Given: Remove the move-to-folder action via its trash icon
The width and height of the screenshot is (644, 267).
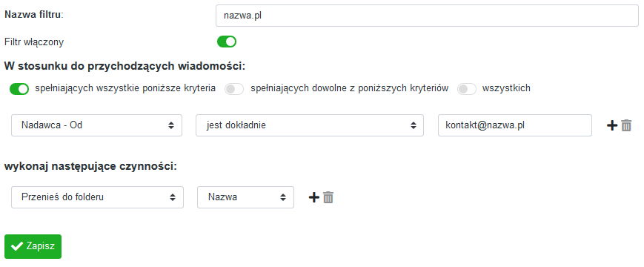Looking at the screenshot, I should point(328,197).
